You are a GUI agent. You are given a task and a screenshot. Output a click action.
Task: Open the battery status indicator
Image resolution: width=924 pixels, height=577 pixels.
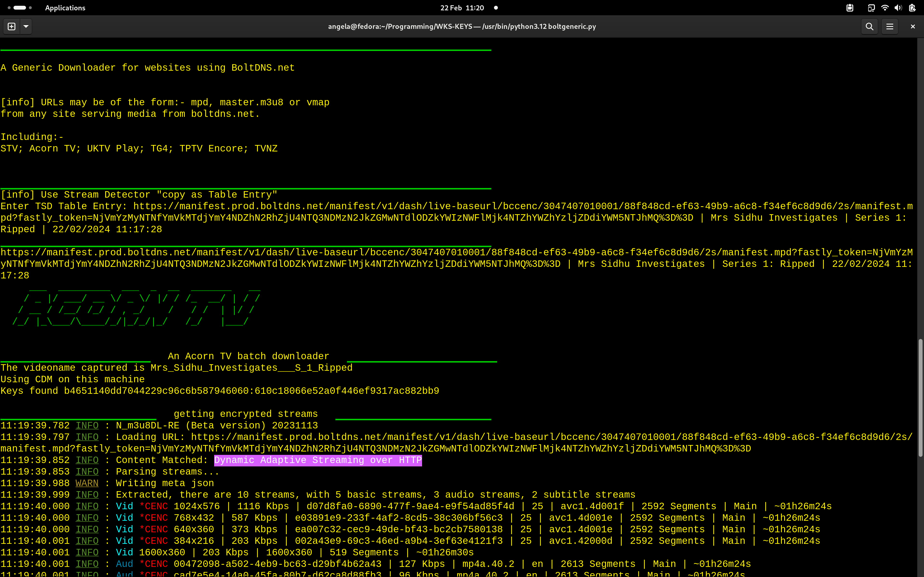coord(912,8)
